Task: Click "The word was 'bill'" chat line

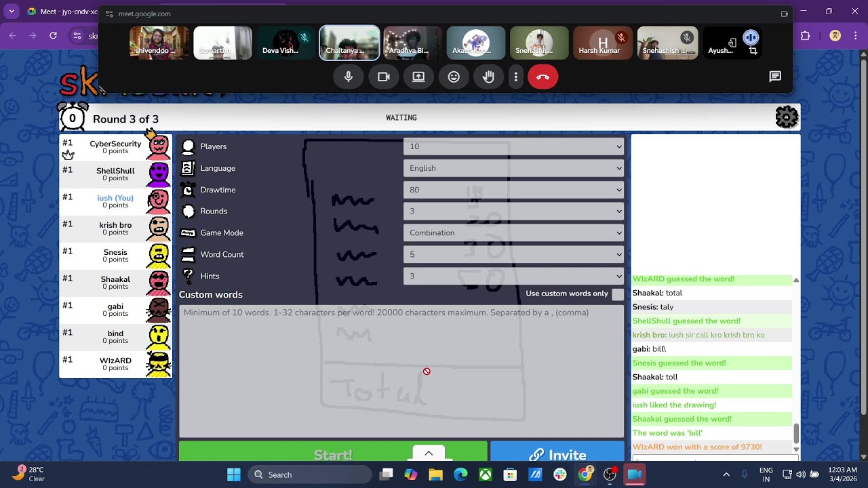Action: point(667,433)
